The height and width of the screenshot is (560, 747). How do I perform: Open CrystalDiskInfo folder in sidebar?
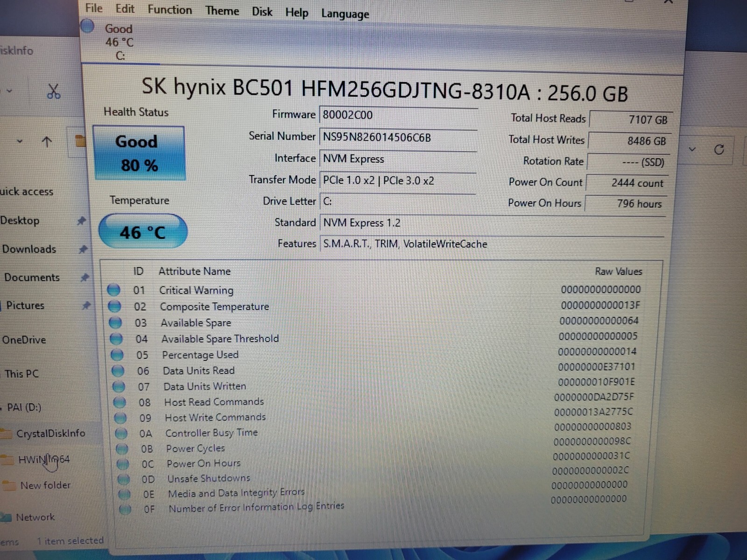pos(50,434)
